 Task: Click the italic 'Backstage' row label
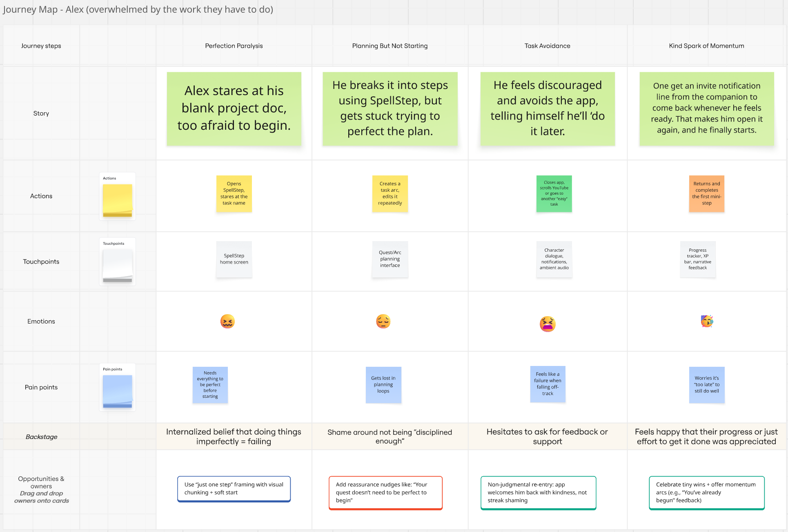pyautogui.click(x=41, y=437)
